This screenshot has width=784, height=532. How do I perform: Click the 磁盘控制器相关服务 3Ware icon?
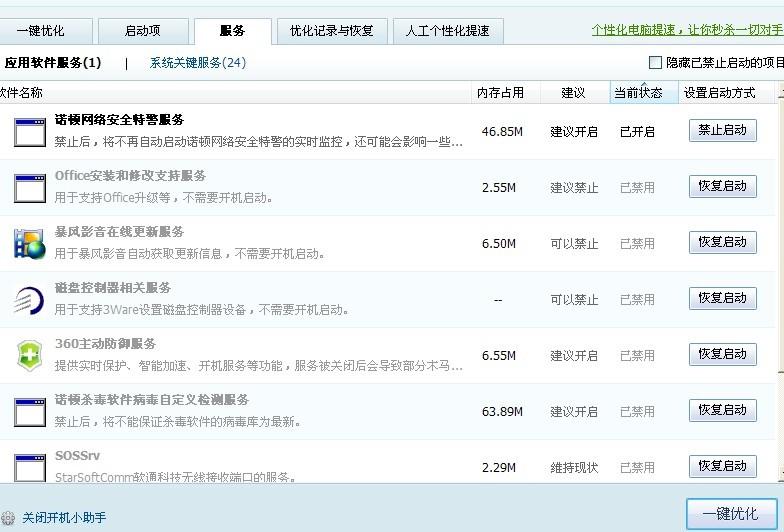point(30,300)
